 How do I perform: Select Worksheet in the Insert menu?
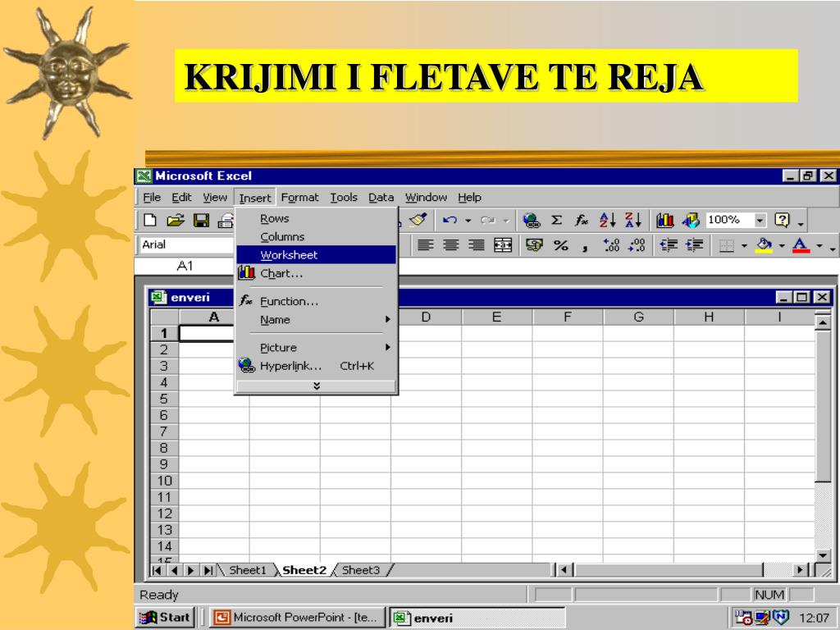click(316, 255)
